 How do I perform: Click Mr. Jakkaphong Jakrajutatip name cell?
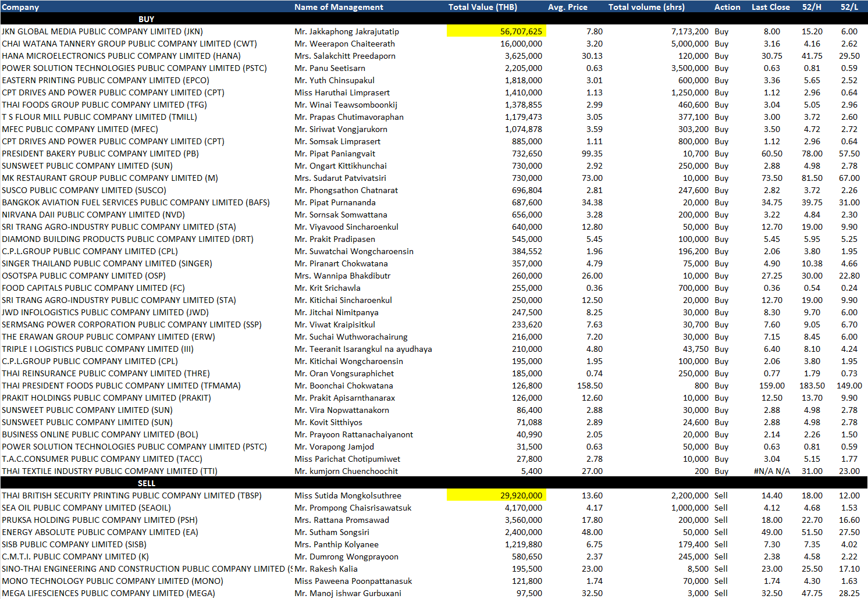point(347,31)
